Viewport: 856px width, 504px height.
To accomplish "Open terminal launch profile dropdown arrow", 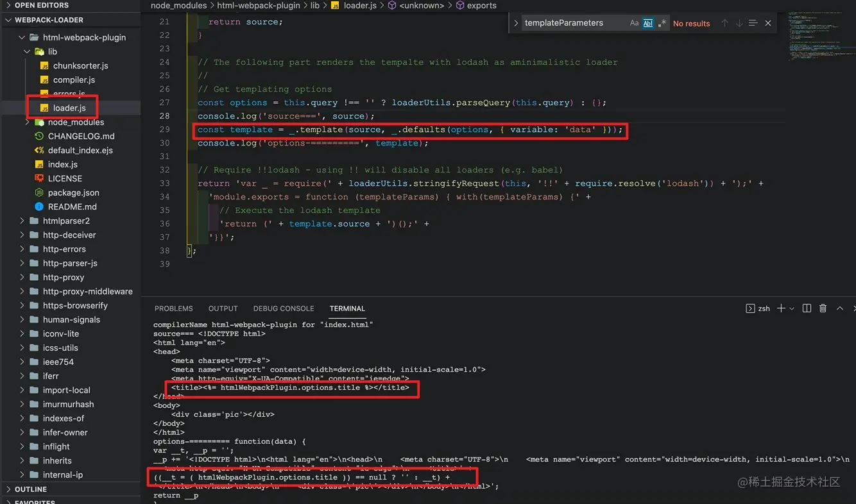I will tap(792, 308).
